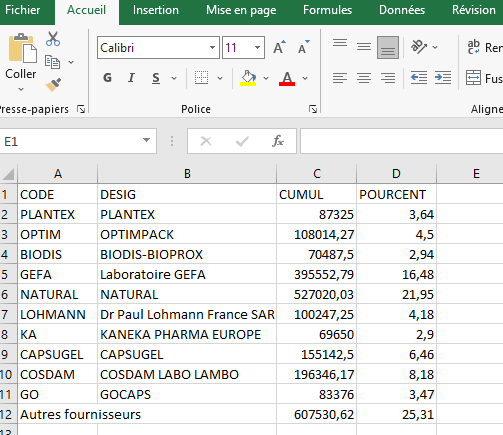The height and width of the screenshot is (435, 503).
Task: Click the insert function fx icon
Action: 278,141
